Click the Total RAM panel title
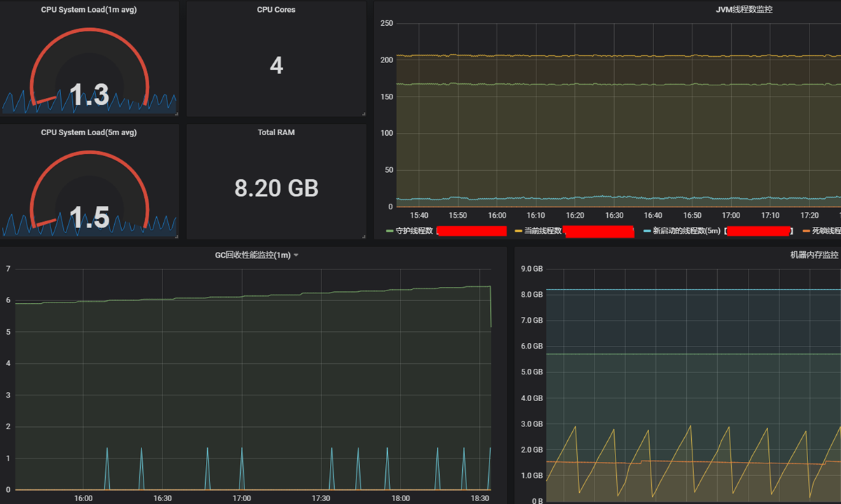 coord(276,132)
